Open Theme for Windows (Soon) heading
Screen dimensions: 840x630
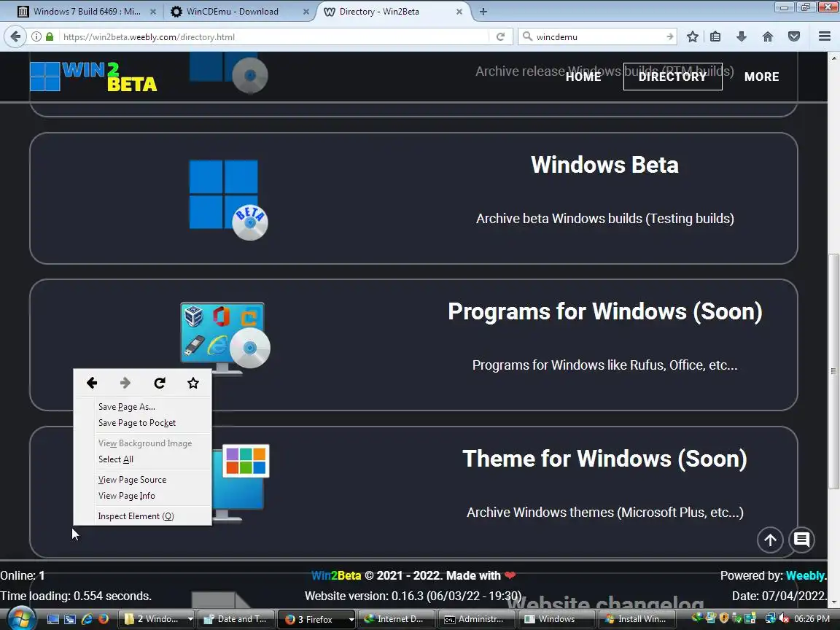pos(604,459)
